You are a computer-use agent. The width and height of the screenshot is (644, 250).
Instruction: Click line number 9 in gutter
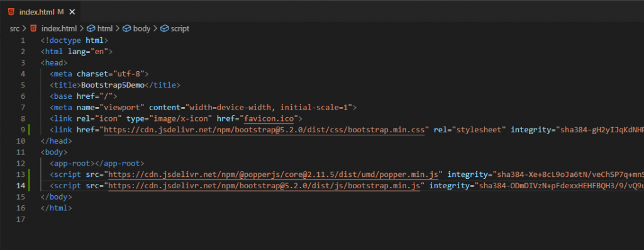23,130
